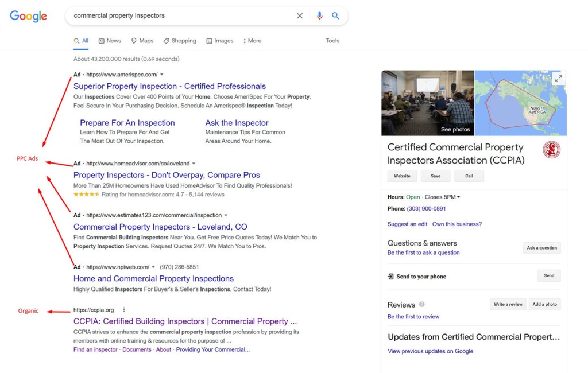Click Be the first to review link
Image resolution: width=588 pixels, height=373 pixels.
tap(413, 317)
